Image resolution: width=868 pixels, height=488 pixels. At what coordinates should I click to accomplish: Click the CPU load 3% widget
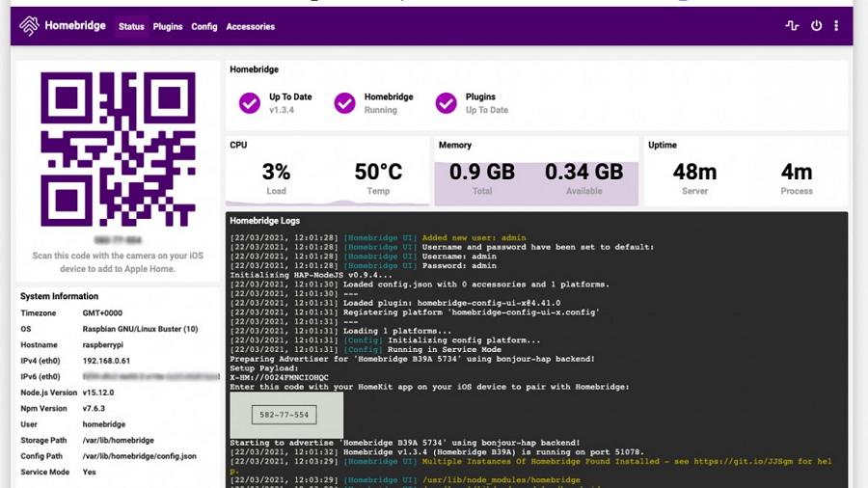(276, 174)
